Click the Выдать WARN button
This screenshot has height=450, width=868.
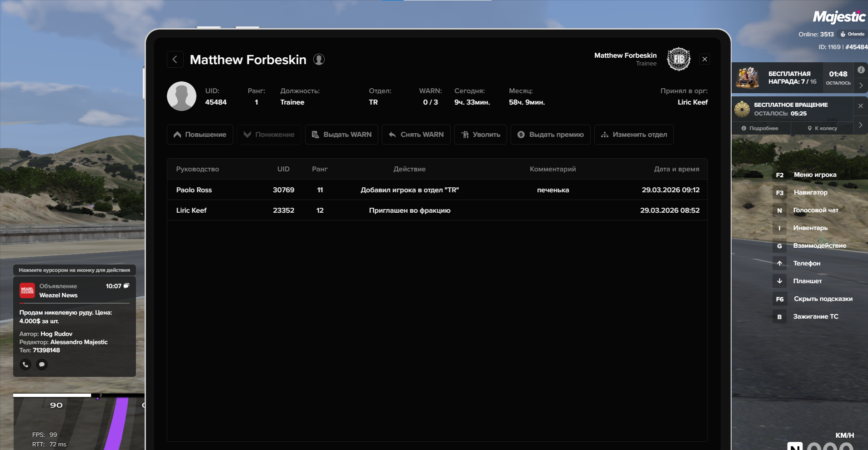pyautogui.click(x=341, y=135)
